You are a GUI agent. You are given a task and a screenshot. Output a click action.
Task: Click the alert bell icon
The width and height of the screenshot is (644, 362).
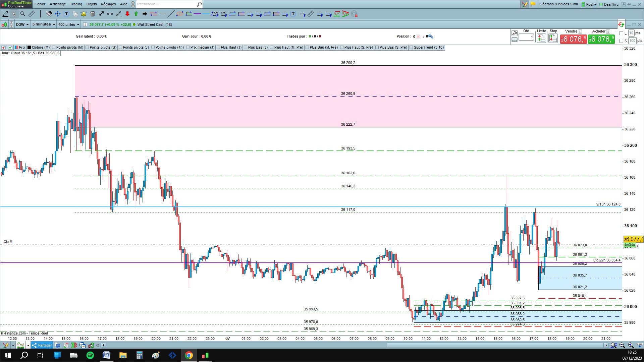click(x=84, y=14)
